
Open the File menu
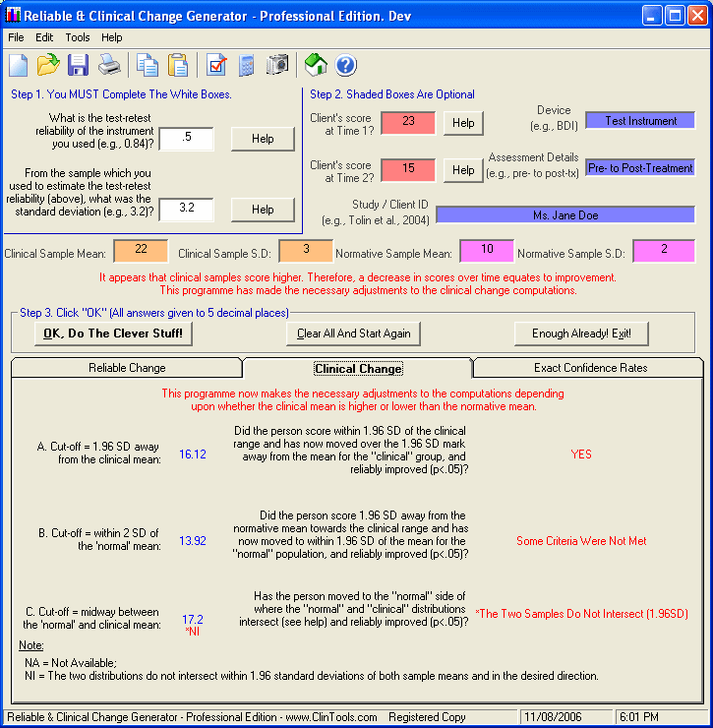16,37
